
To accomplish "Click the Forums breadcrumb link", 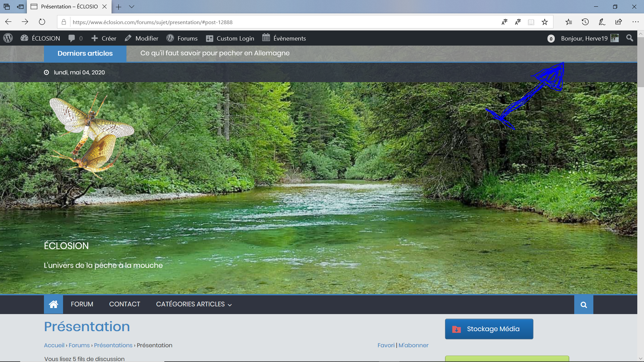I will pos(79,345).
